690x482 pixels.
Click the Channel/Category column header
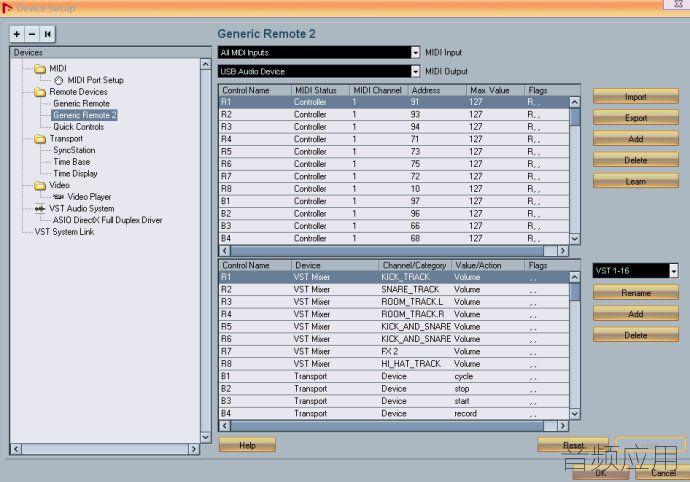point(415,265)
